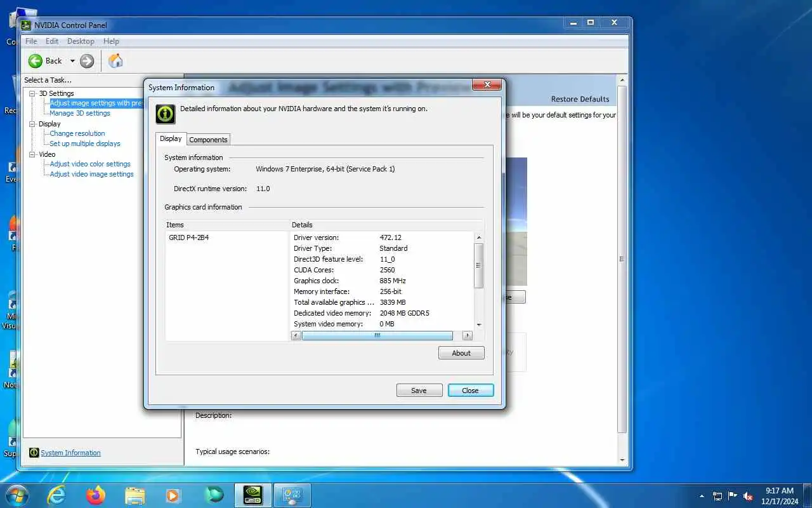Screen dimensions: 812x508
Task: Click the network tray icon
Action: click(x=717, y=496)
